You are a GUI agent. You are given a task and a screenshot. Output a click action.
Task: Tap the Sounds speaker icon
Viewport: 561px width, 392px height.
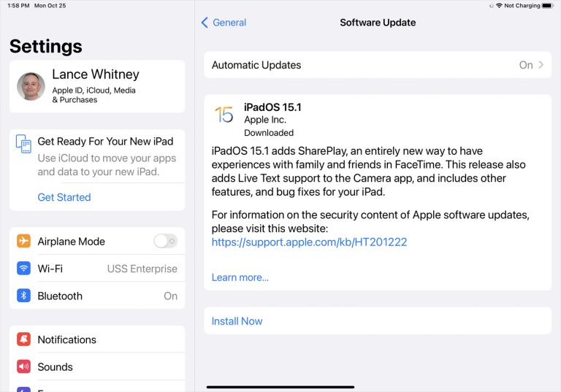pyautogui.click(x=23, y=366)
